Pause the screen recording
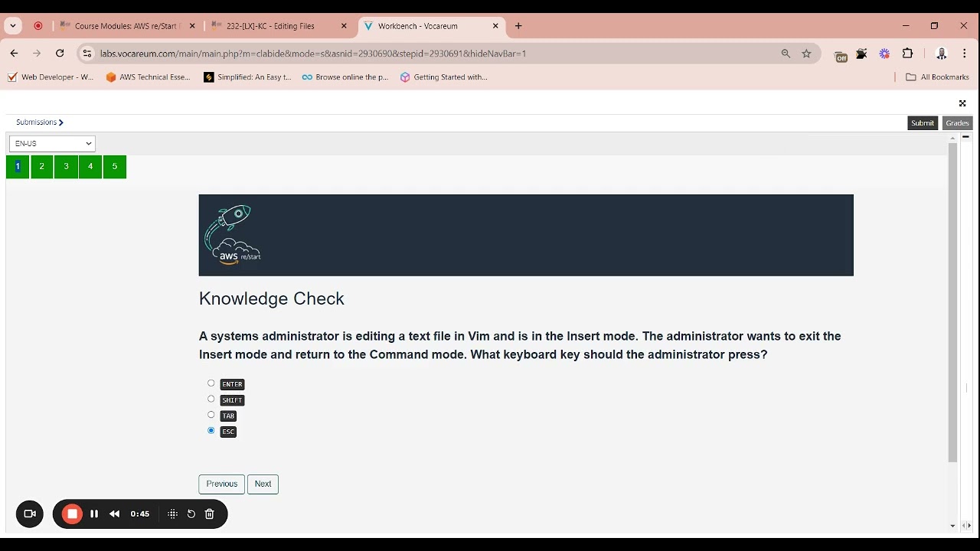Image resolution: width=980 pixels, height=551 pixels. coord(94,514)
